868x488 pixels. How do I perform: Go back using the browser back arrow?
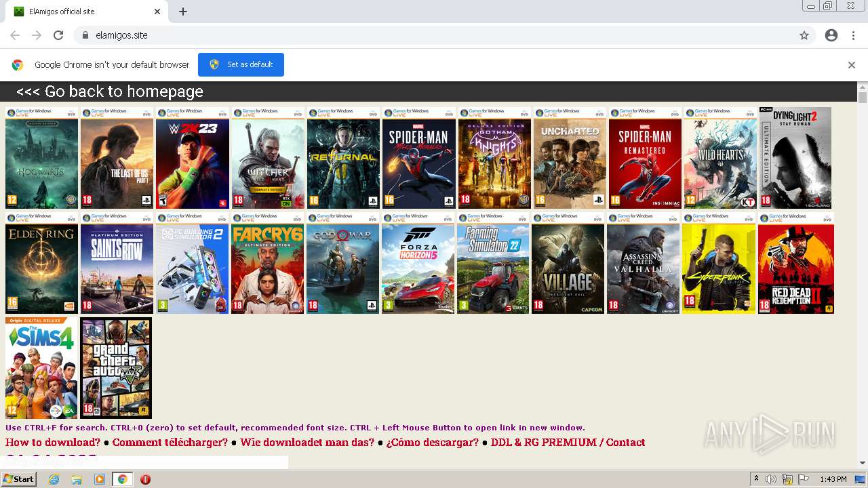[15, 35]
